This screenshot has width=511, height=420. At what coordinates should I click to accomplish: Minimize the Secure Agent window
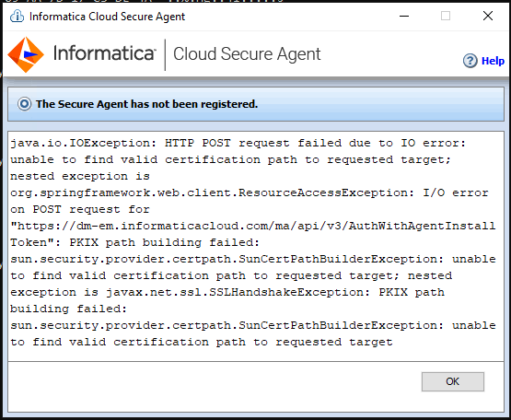404,16
